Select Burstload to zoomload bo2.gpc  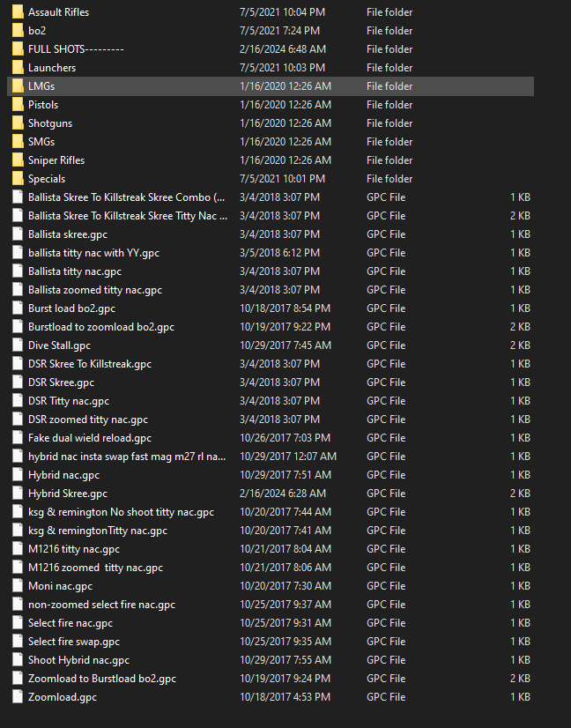pyautogui.click(x=101, y=327)
